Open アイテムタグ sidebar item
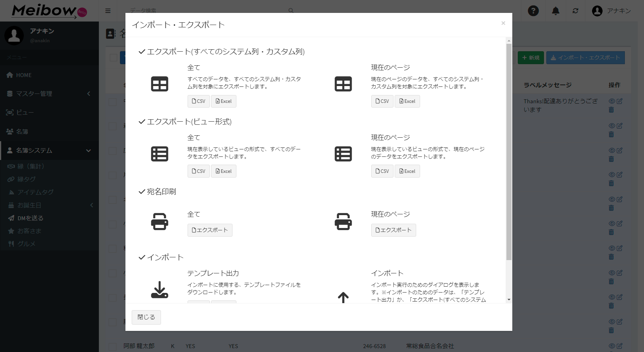Viewport: 644px width, 352px height. [x=49, y=192]
